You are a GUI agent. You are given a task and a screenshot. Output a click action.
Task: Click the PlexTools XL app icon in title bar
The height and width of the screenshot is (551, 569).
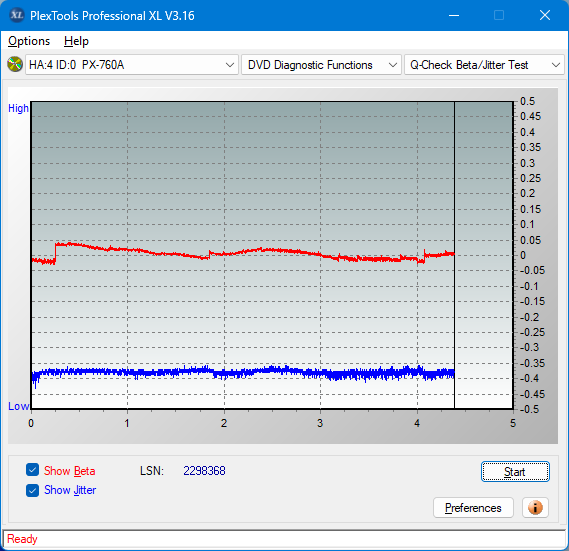17,15
